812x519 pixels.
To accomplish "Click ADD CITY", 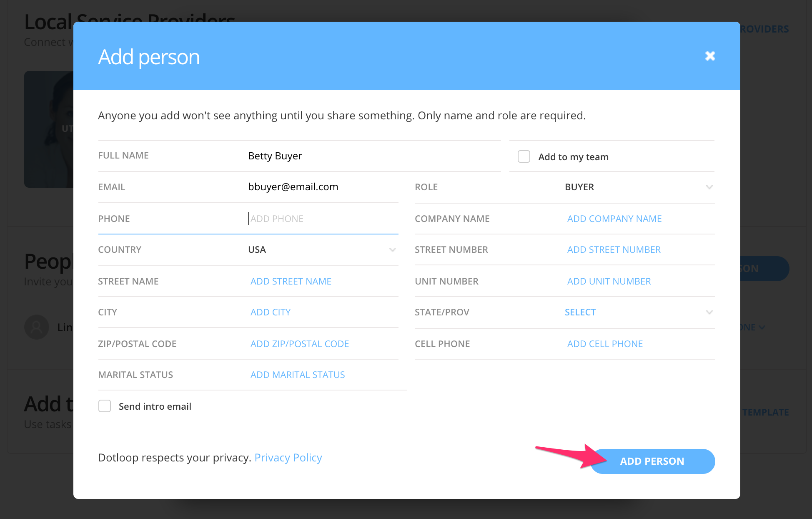I will point(270,312).
